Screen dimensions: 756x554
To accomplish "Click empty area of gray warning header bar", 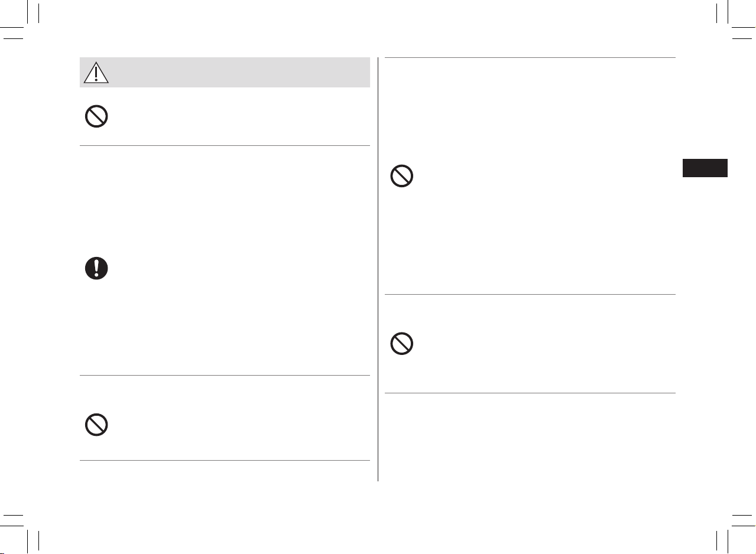I will [236, 72].
